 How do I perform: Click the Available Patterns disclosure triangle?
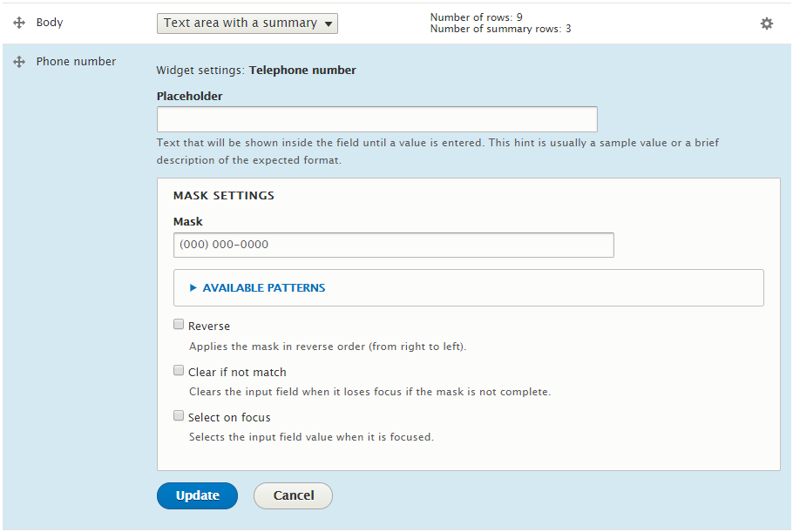click(193, 288)
